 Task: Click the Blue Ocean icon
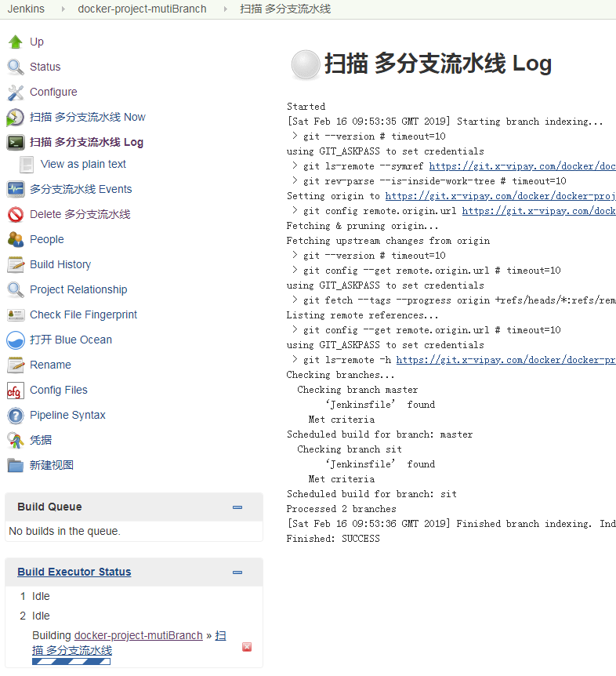tap(16, 340)
